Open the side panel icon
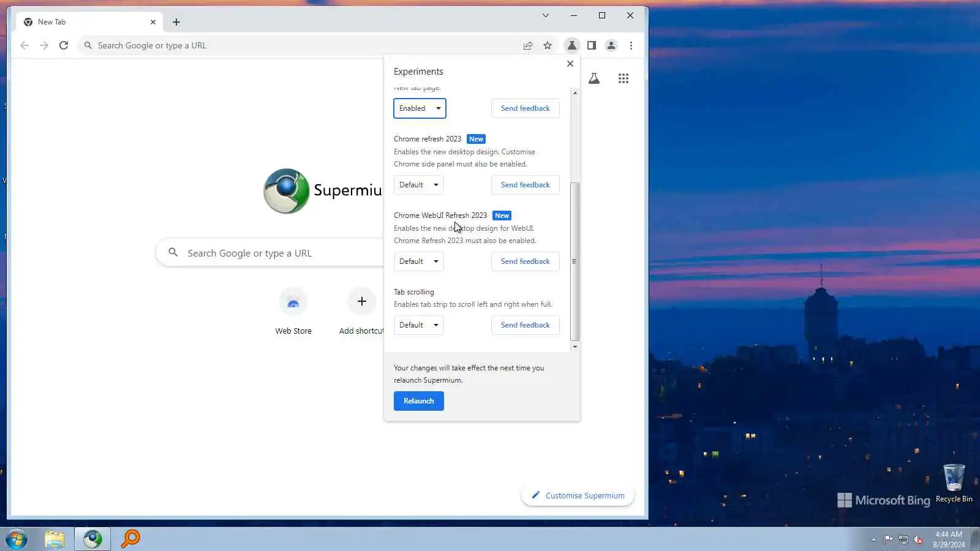 pos(592,45)
